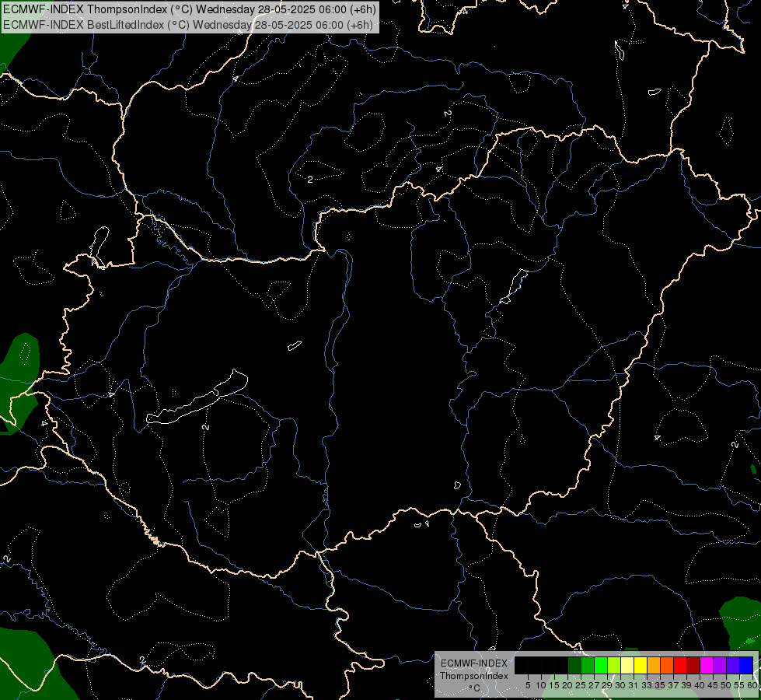This screenshot has width=761, height=700.
Task: Click the legend tick value 27
Action: tap(594, 685)
